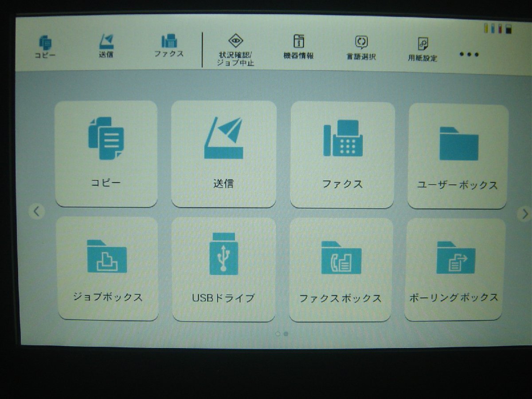Open 言語選択 language selection
Screen dimensions: 532x399
pos(361,48)
